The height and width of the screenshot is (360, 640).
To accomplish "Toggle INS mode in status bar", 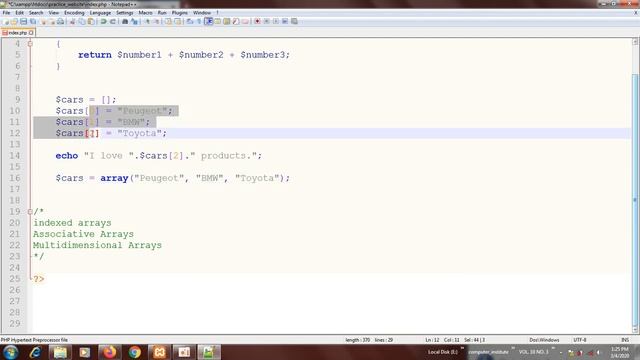I will click(625, 340).
